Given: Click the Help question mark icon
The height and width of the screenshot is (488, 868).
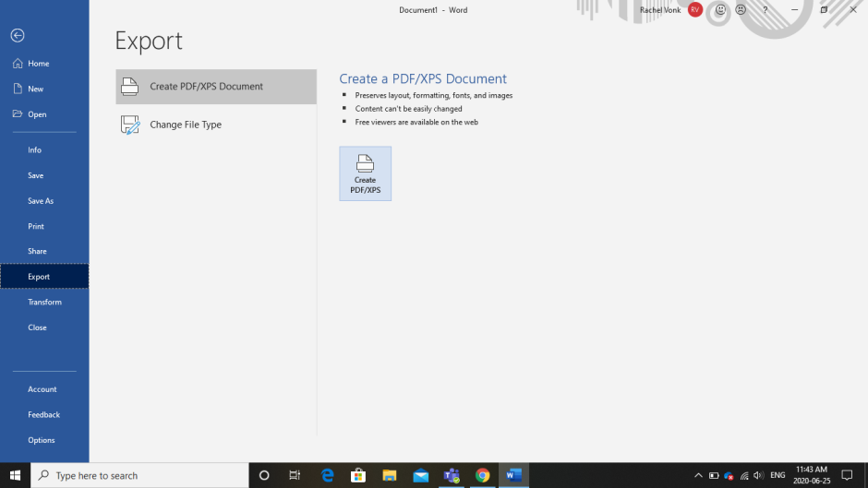Looking at the screenshot, I should (765, 10).
